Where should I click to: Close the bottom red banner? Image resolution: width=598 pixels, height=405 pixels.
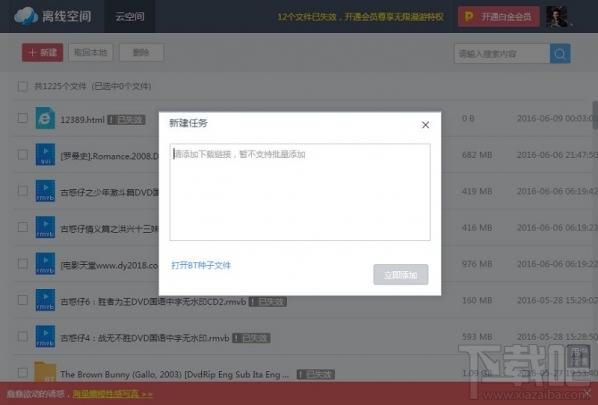[588, 392]
